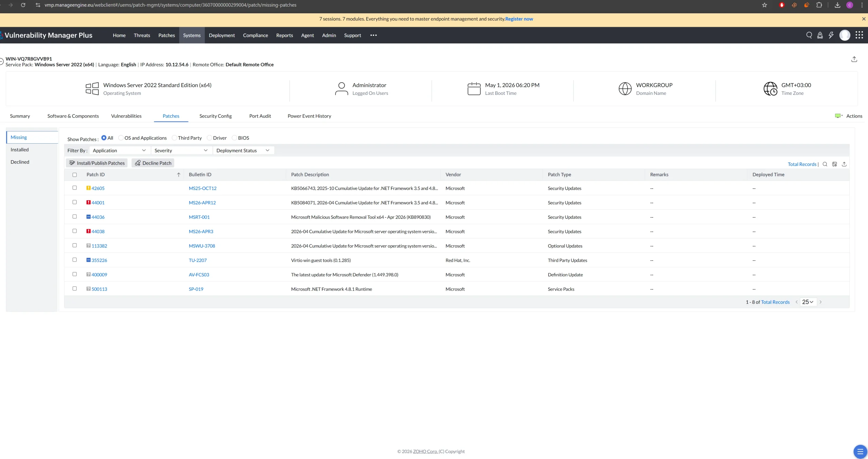Click the rocket notification icon in header
The width and height of the screenshot is (868, 459).
820,35
